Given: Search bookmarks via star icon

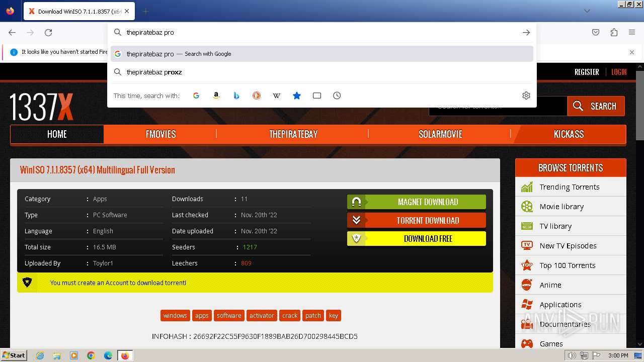Looking at the screenshot, I should tap(297, 96).
